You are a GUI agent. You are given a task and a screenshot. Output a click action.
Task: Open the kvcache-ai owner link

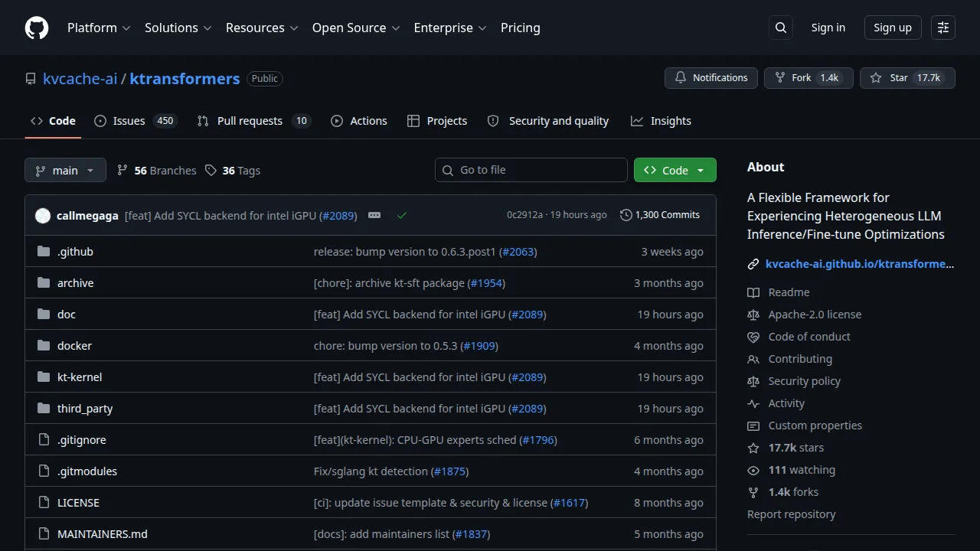(x=80, y=78)
